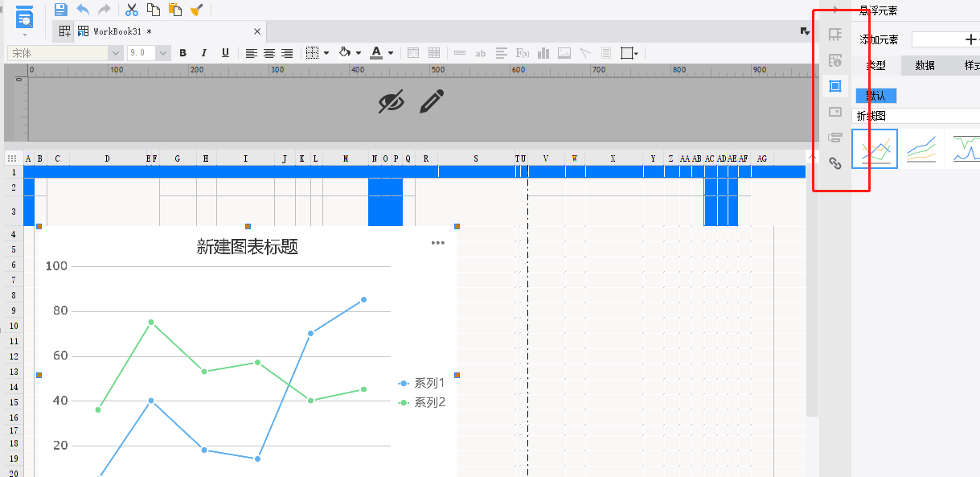Image resolution: width=980 pixels, height=477 pixels.
Task: Toggle bold formatting
Action: tap(182, 53)
